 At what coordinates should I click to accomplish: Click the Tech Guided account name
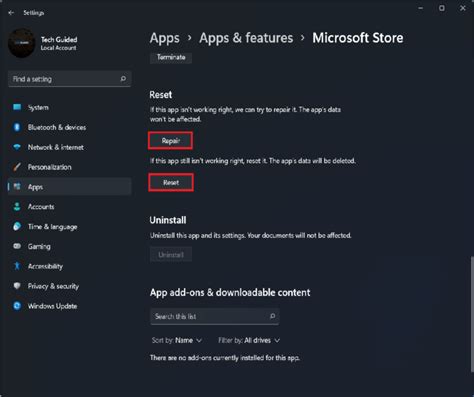point(59,40)
